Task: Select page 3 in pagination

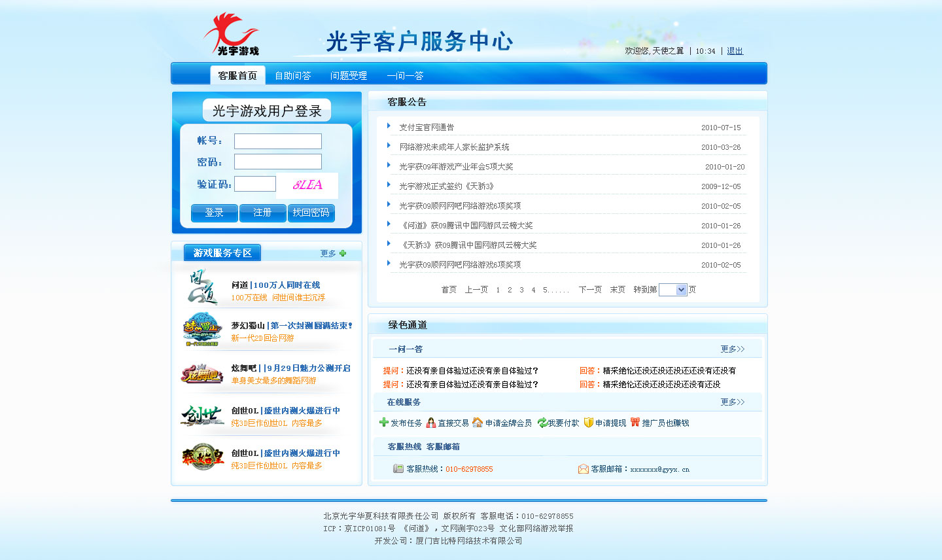Action: click(x=521, y=290)
